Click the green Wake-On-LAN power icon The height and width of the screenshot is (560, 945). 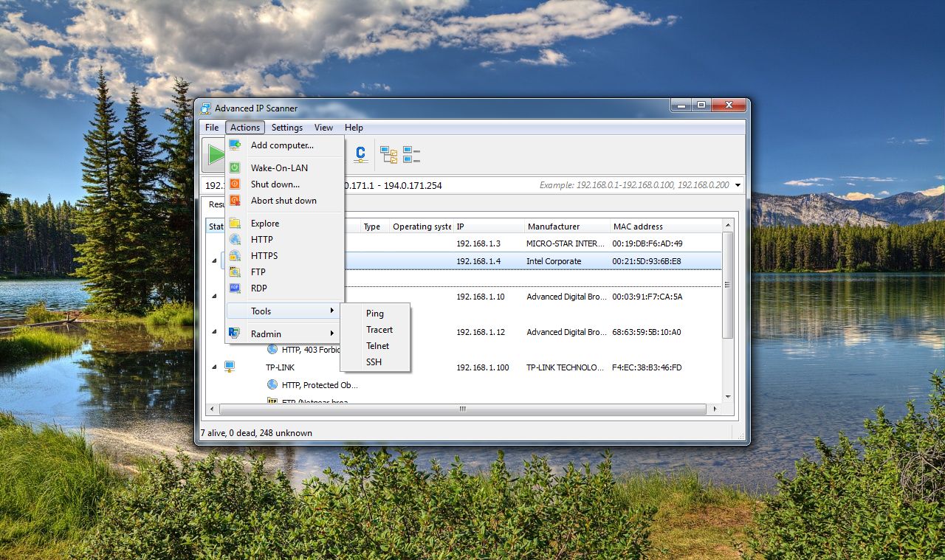[235, 167]
